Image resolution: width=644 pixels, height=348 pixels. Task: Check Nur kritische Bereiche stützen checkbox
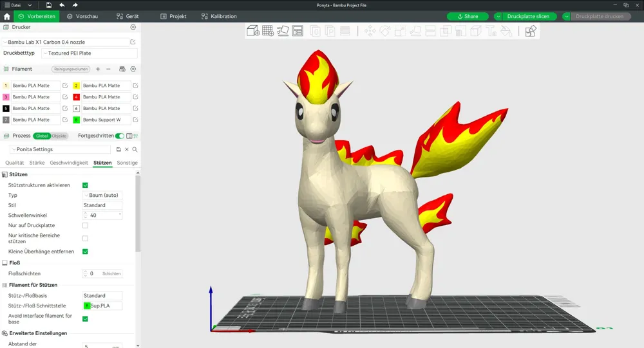(x=85, y=239)
